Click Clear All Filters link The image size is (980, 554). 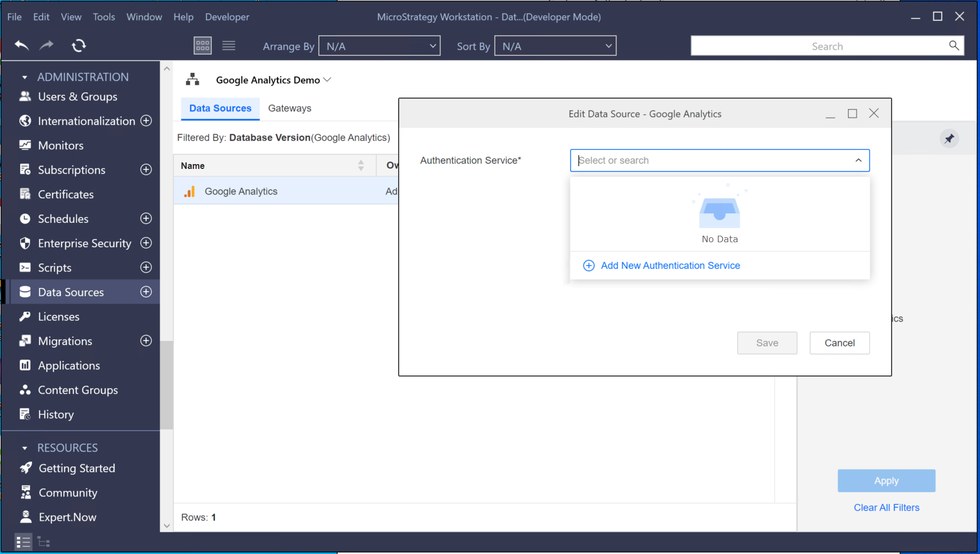coord(886,507)
